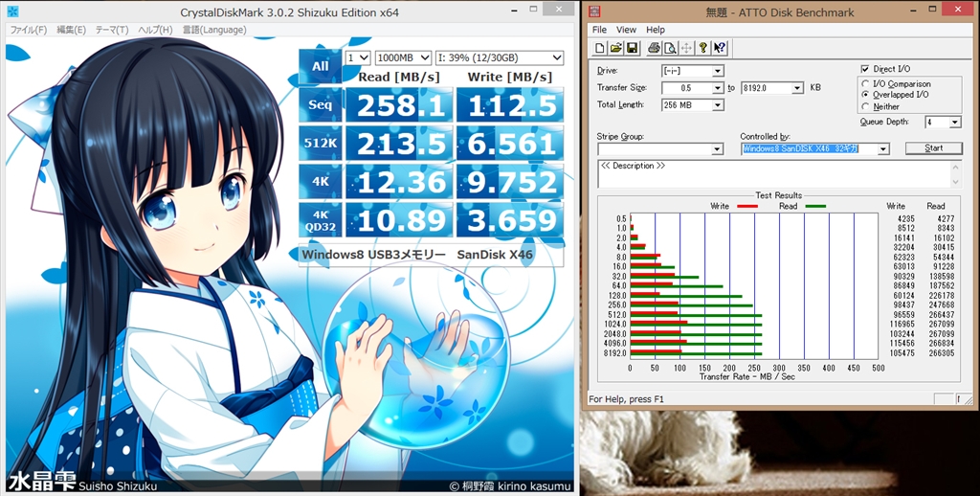This screenshot has height=496, width=980.
Task: Open the Total Length 256 MB dropdown
Action: [x=718, y=105]
